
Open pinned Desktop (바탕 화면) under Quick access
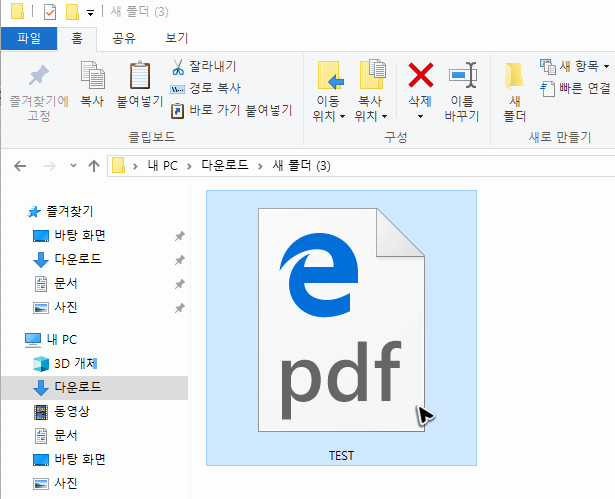pos(69,236)
